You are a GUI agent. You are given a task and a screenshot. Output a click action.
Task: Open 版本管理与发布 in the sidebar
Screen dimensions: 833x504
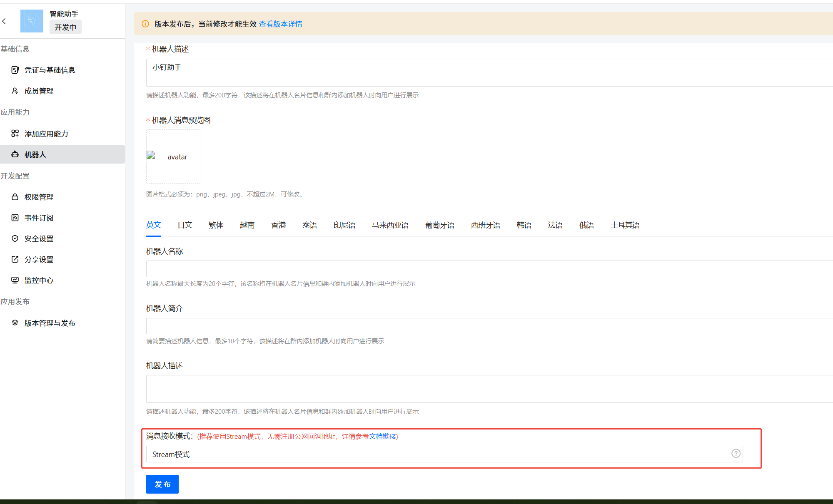point(50,323)
